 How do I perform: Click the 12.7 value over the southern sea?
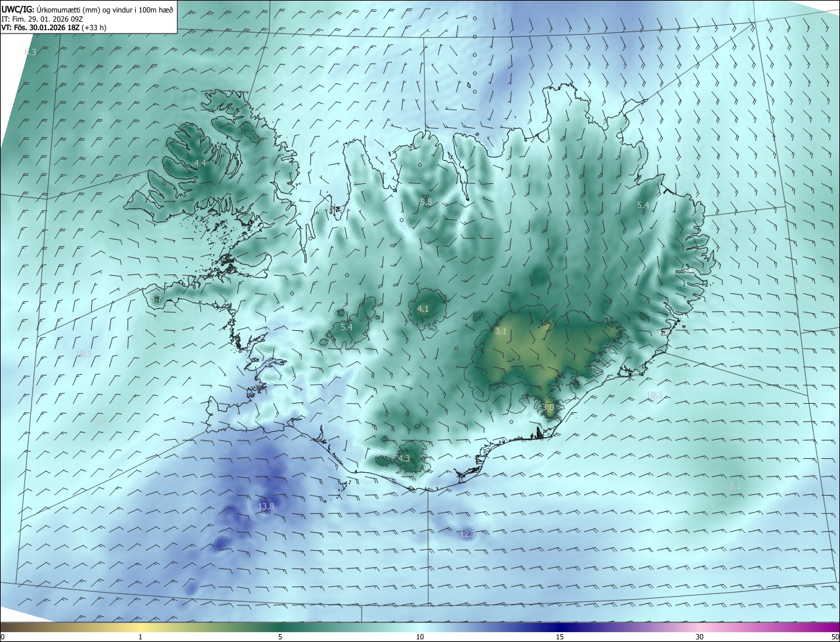click(467, 534)
